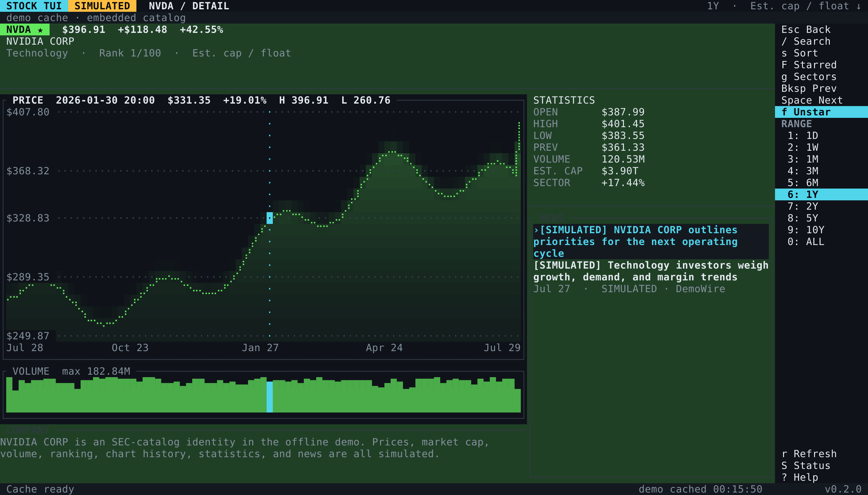
Task: Click the Cache ready status text
Action: tap(40, 489)
